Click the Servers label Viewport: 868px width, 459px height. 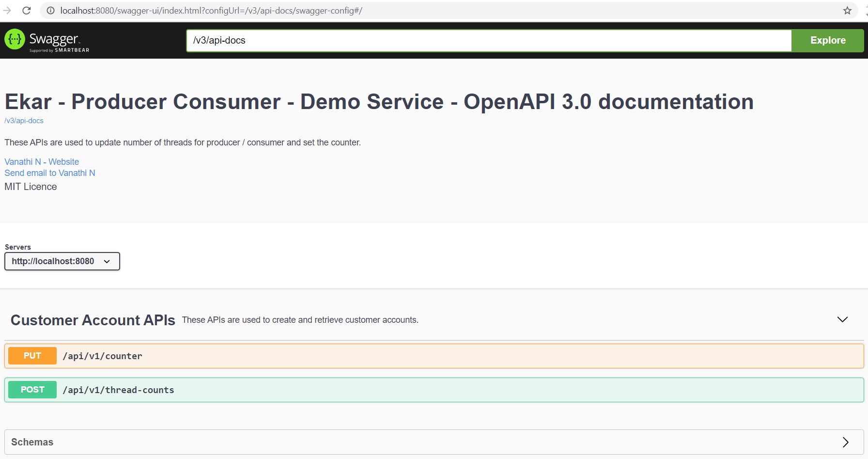[18, 247]
